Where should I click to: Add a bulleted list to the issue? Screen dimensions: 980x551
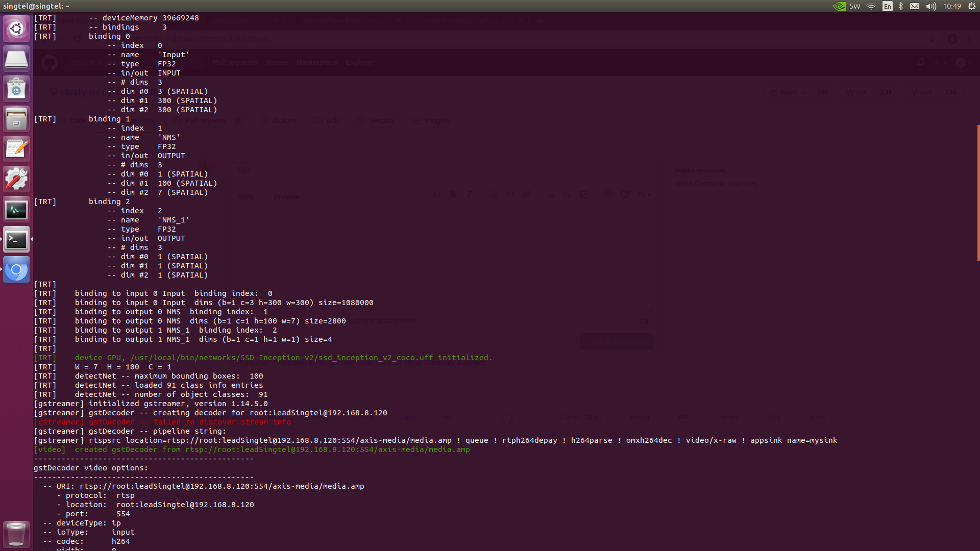pyautogui.click(x=551, y=194)
